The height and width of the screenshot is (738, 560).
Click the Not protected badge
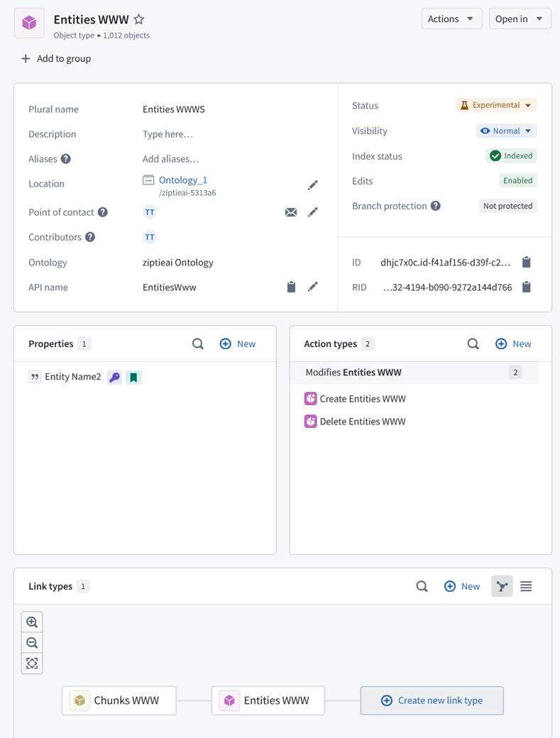point(507,206)
